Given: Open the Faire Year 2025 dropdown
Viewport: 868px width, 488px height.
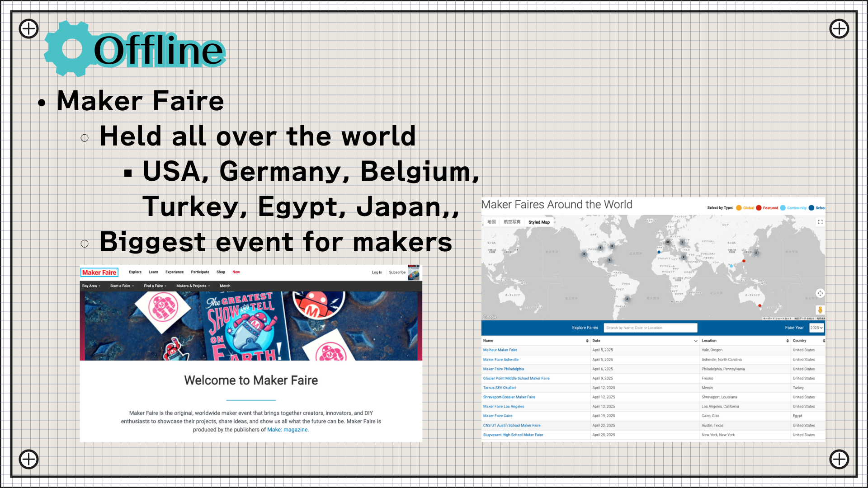Looking at the screenshot, I should click(x=816, y=328).
